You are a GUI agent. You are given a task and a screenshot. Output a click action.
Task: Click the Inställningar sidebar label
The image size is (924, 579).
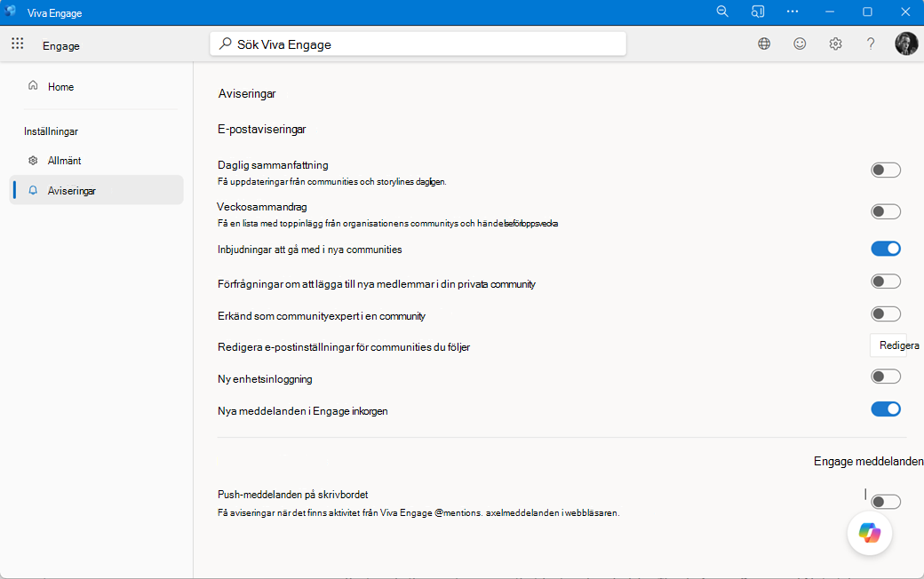(51, 131)
